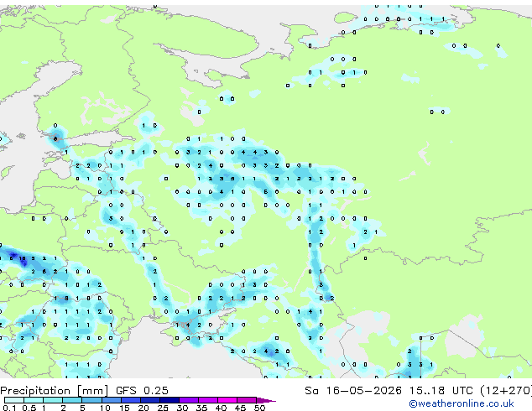Click the '0.1' legend scale label
The width and height of the screenshot is (532, 411).
point(9,408)
